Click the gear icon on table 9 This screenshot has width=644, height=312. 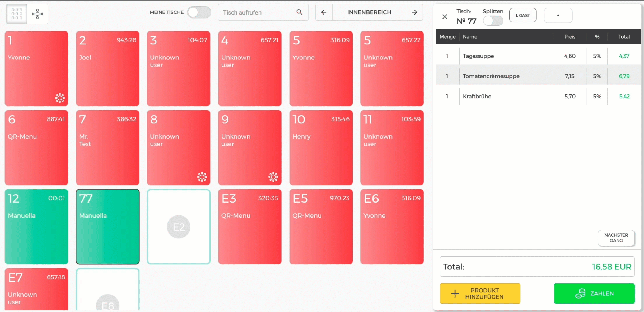[273, 177]
